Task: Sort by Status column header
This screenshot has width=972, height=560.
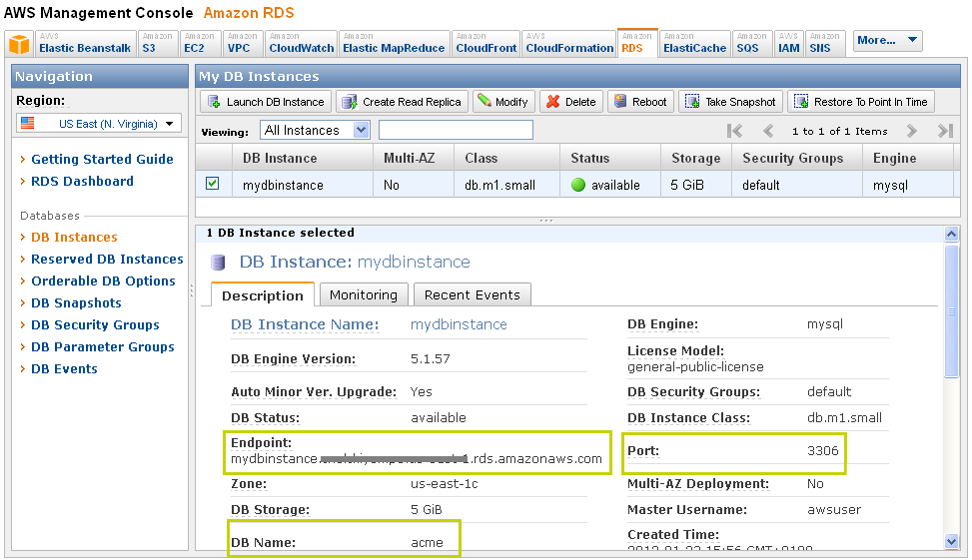Action: click(x=610, y=158)
